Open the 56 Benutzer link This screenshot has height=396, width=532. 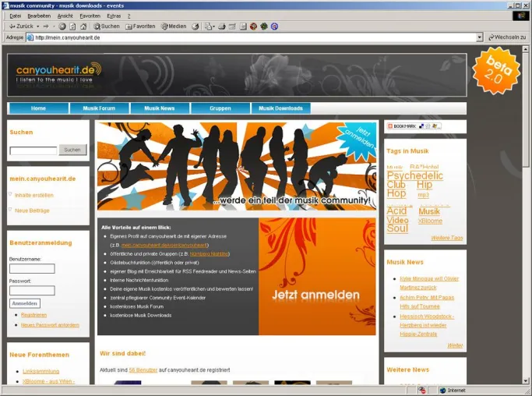[143, 369]
